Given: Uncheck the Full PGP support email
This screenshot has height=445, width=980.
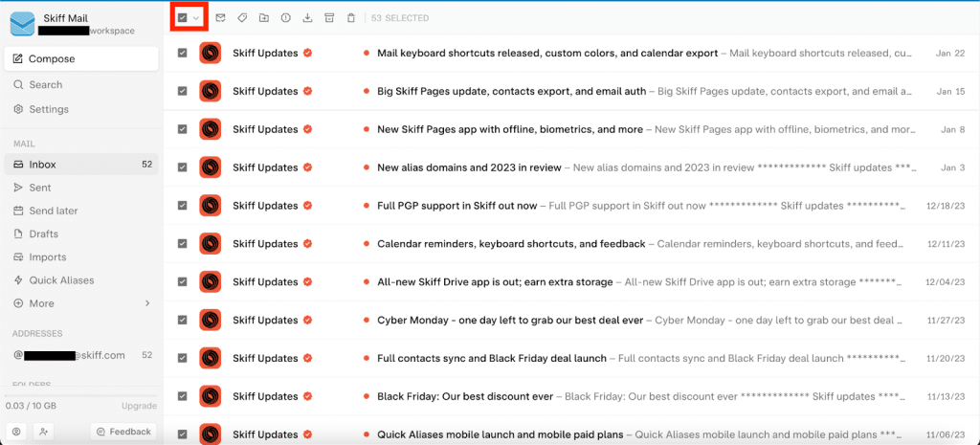Looking at the screenshot, I should [182, 206].
